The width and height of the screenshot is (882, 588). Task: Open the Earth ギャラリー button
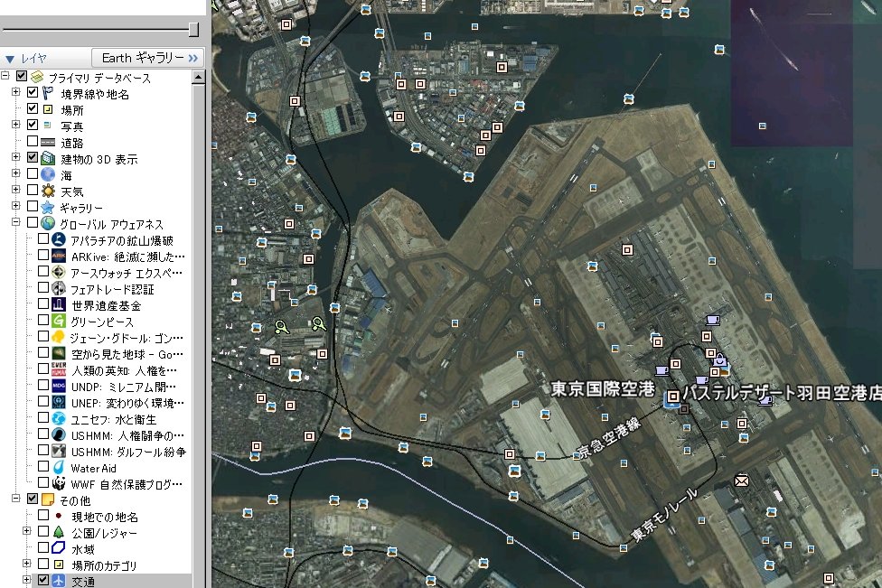click(148, 58)
